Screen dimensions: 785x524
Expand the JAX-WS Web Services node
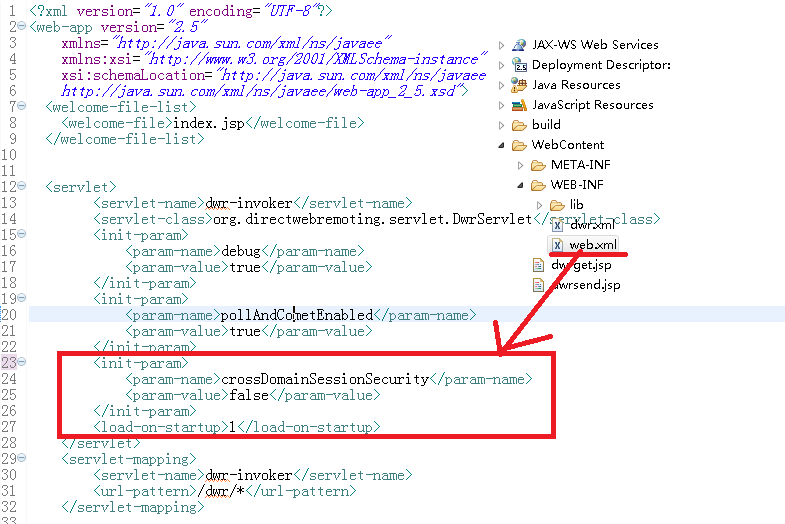pos(501,45)
